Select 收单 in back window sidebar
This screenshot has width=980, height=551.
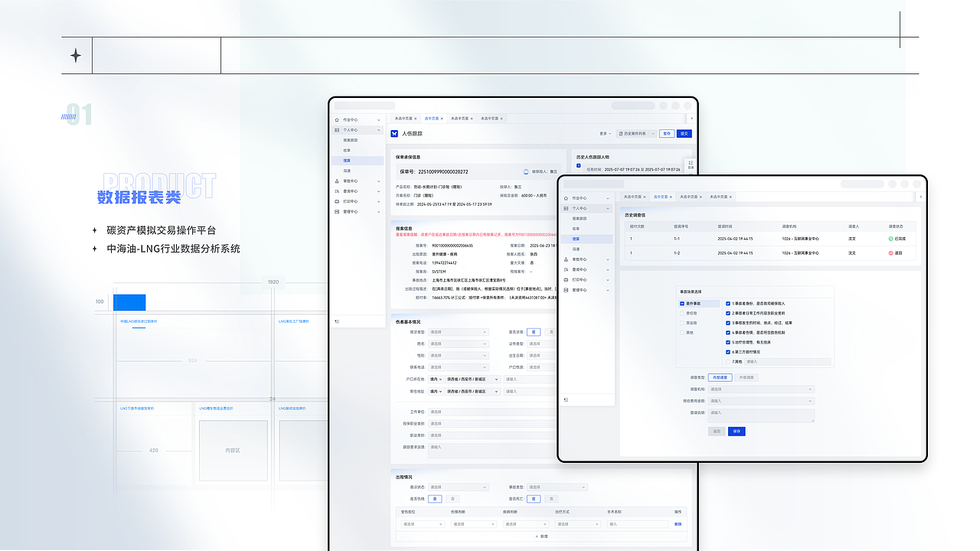coord(347,151)
